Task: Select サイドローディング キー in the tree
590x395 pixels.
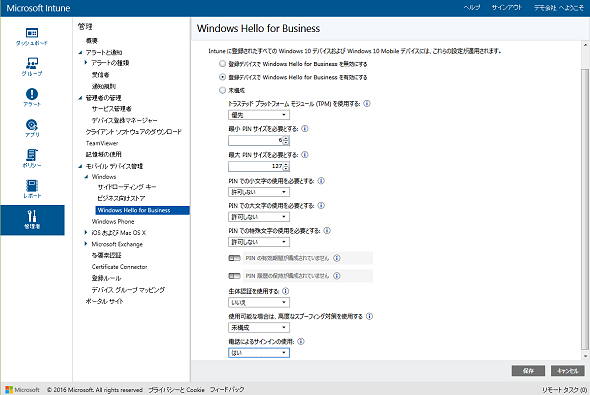Action: pyautogui.click(x=127, y=187)
